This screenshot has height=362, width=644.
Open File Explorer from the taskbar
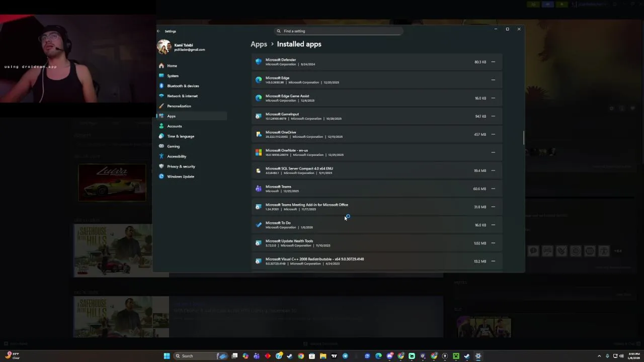click(323, 356)
